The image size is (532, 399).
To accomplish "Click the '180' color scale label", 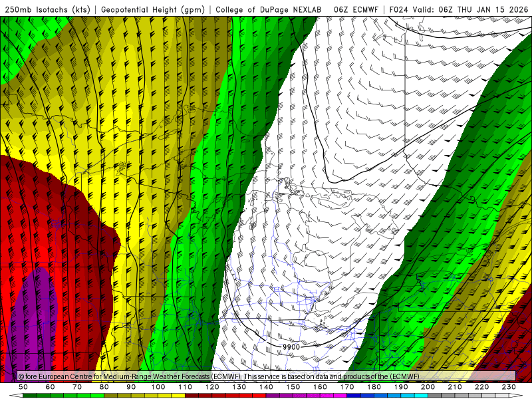I will point(374,387).
